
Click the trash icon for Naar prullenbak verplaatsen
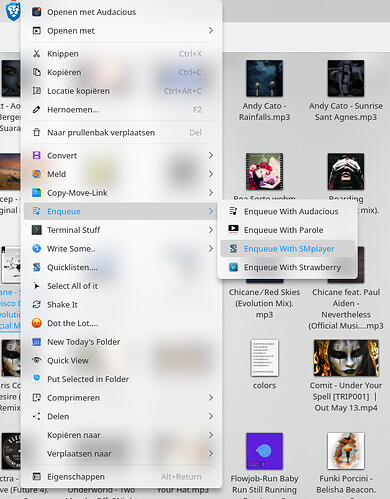[x=37, y=133]
